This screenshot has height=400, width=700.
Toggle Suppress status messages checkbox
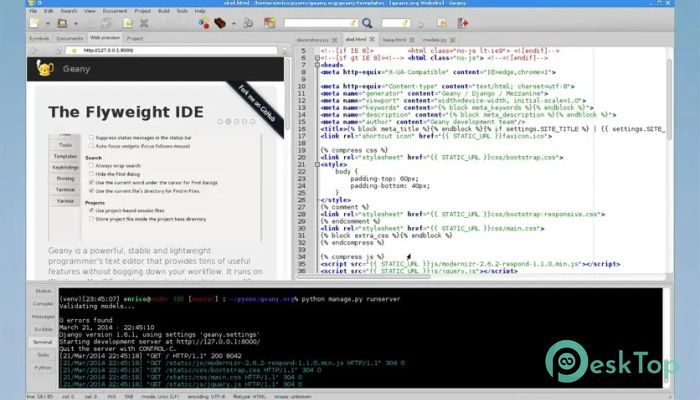(92, 138)
